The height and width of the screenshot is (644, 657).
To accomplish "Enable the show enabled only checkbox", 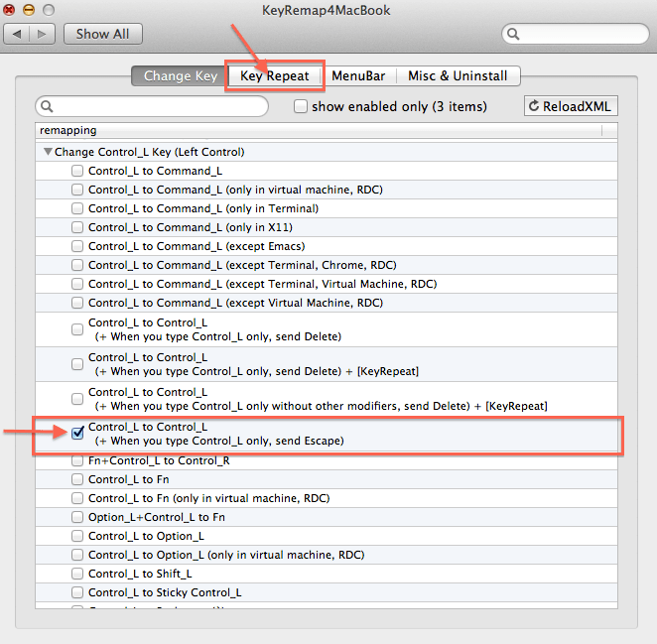I will tap(301, 106).
